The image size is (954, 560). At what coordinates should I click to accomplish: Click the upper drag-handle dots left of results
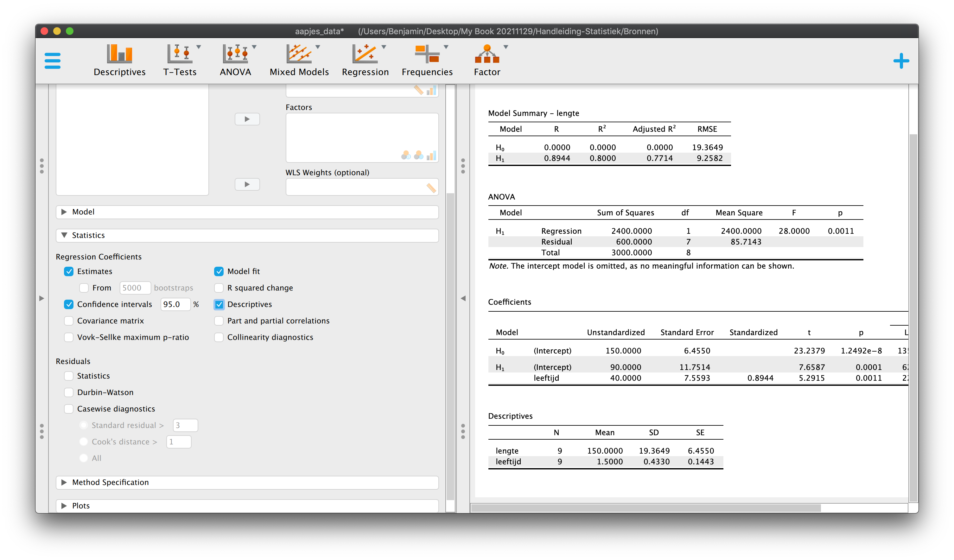[463, 166]
